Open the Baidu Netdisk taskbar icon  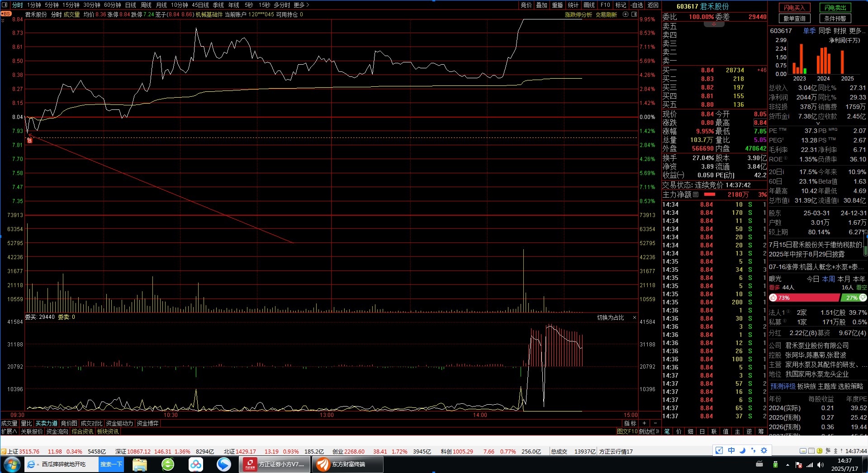[196, 464]
